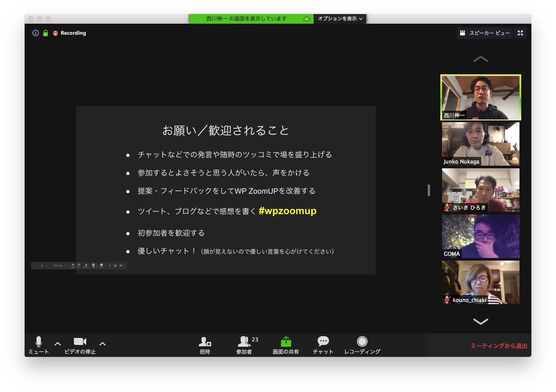The width and height of the screenshot is (556, 392).
Task: Click the 参加者 count 23
Action: click(255, 340)
